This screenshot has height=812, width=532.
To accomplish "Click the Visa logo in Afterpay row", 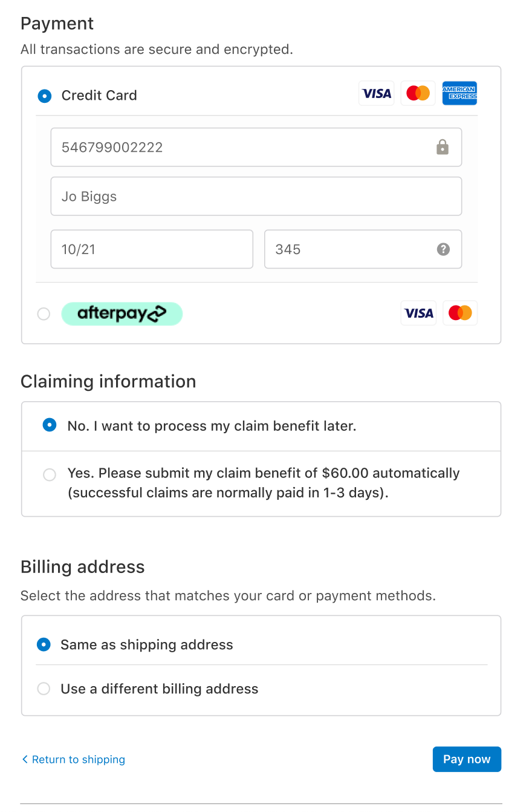I will point(418,313).
